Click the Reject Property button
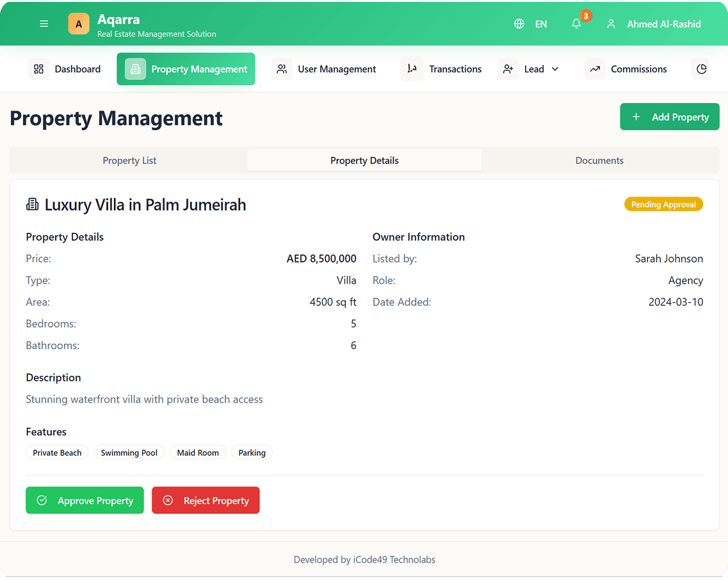728x580 pixels. (206, 500)
